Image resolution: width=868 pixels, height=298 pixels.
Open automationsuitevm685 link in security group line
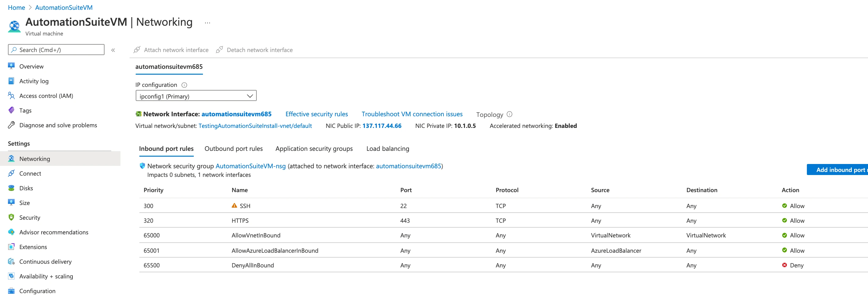click(408, 166)
